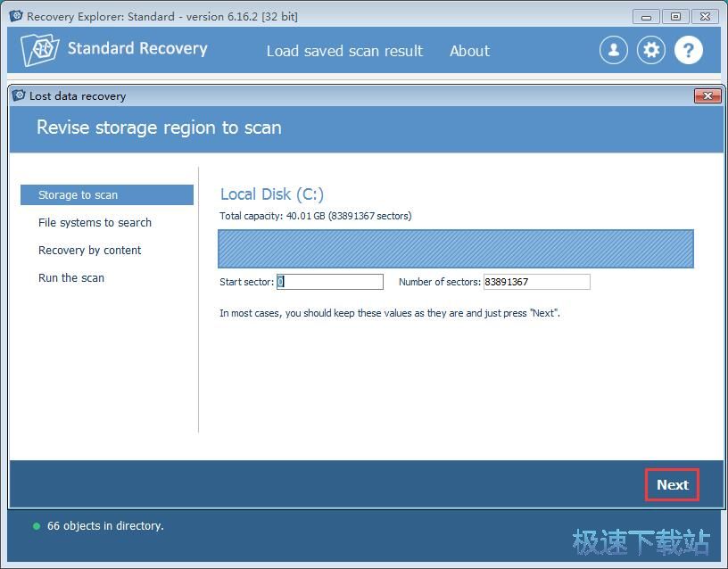Click the Standard Recovery logo icon
The image size is (728, 569).
pos(40,50)
